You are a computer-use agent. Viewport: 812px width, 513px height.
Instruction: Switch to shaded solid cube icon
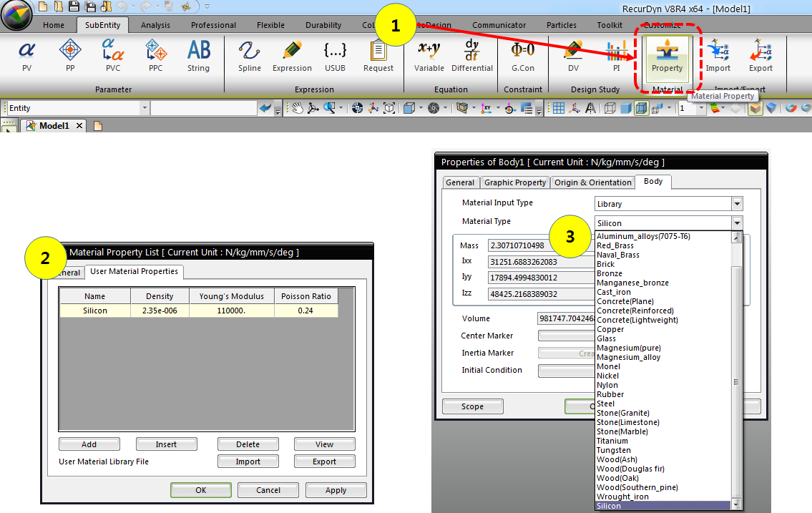(x=625, y=108)
